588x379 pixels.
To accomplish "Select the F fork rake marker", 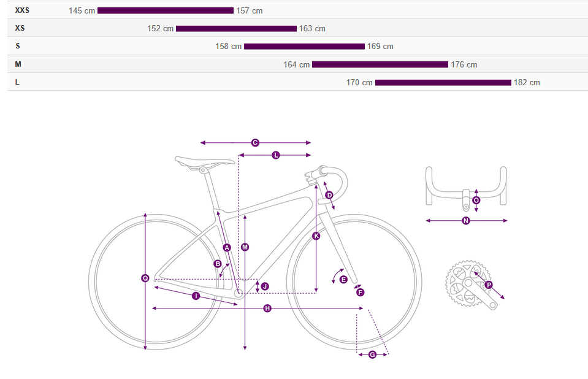I will pyautogui.click(x=360, y=293).
